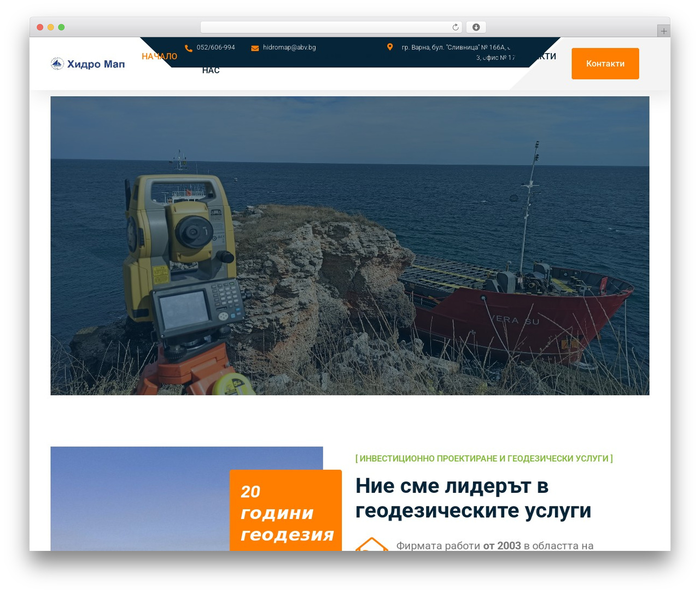Click the Ние сме лидерът в геодезическите услуги heading
700x593 pixels.
[x=474, y=498]
